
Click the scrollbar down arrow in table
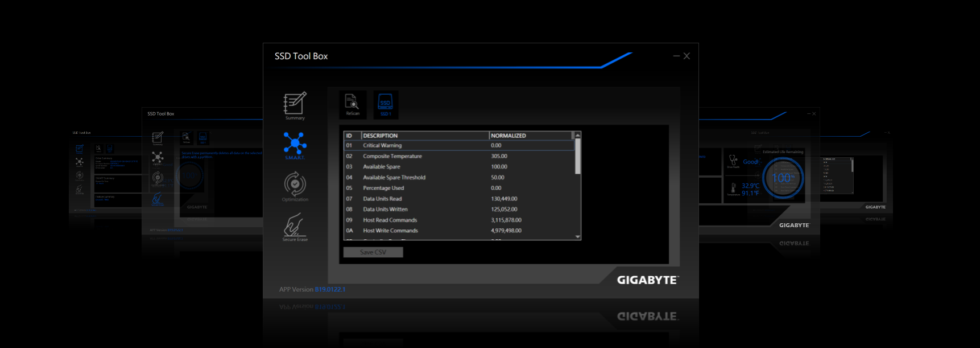pos(578,236)
